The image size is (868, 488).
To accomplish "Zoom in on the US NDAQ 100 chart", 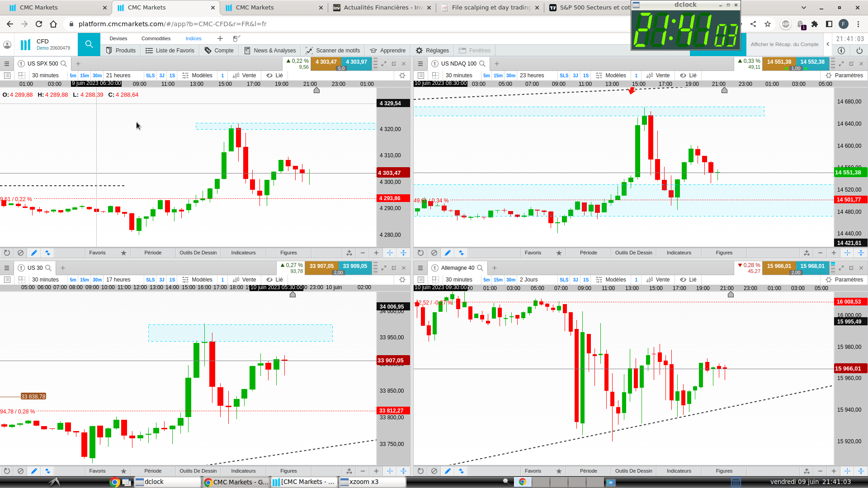I will pyautogui.click(x=834, y=253).
